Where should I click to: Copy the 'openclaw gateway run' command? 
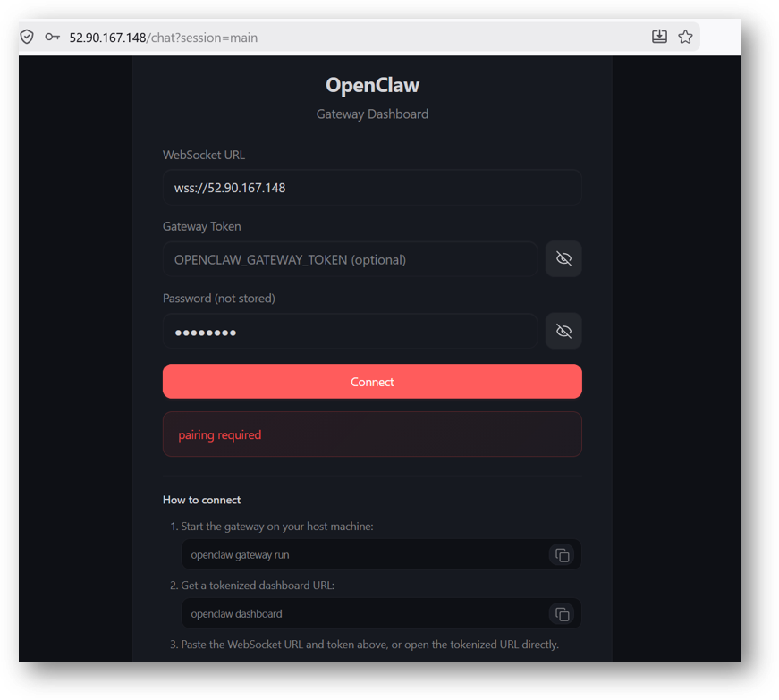[x=562, y=555]
